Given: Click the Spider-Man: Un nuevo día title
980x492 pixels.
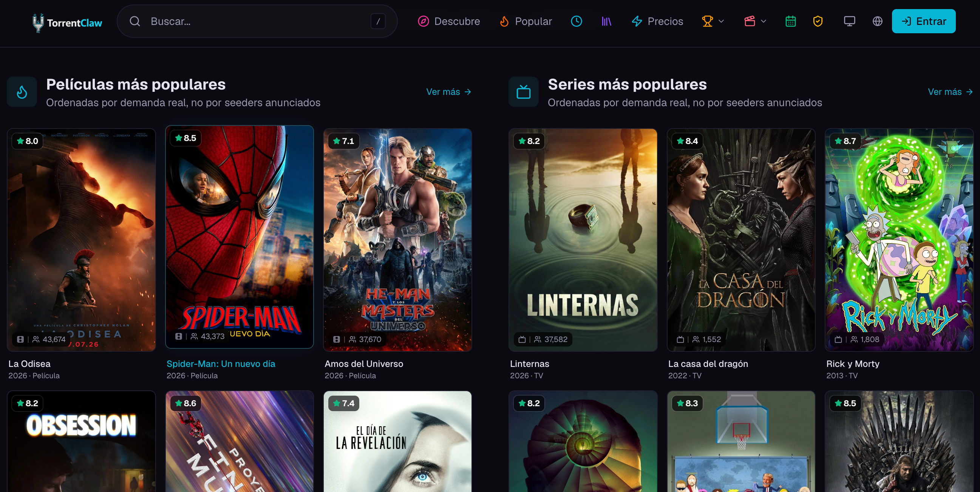Looking at the screenshot, I should [x=221, y=364].
